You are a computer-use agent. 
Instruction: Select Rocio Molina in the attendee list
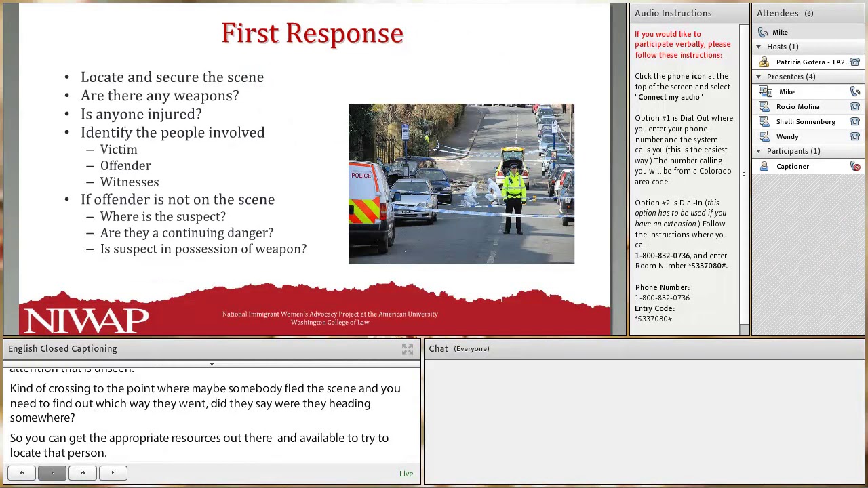808,107
